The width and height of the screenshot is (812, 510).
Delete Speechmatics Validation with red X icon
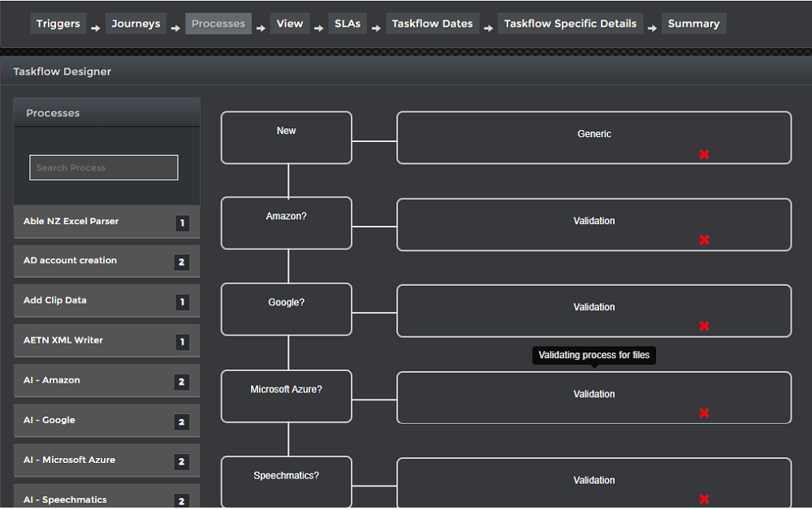click(x=704, y=499)
